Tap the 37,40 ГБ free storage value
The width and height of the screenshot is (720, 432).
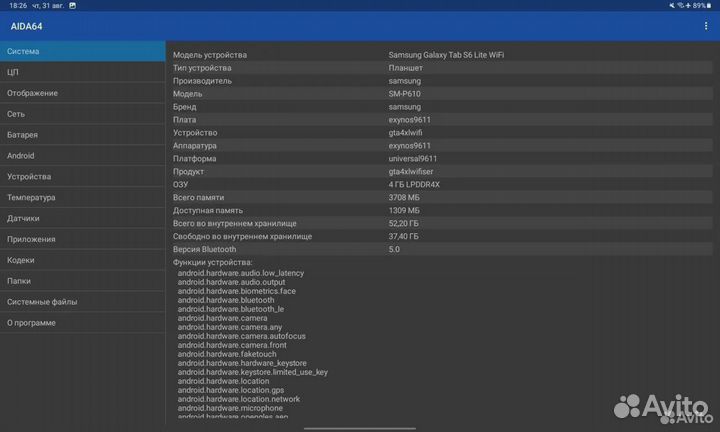pyautogui.click(x=403, y=236)
